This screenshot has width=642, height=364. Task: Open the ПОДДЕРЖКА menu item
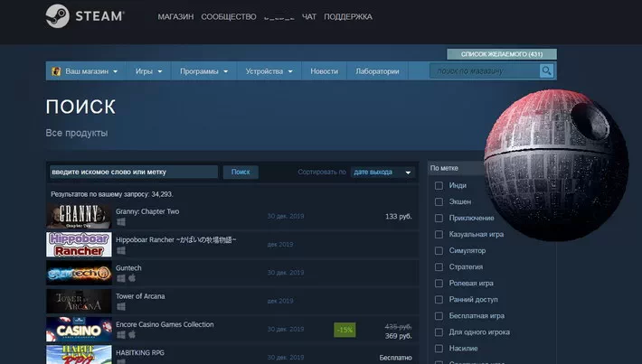click(348, 17)
